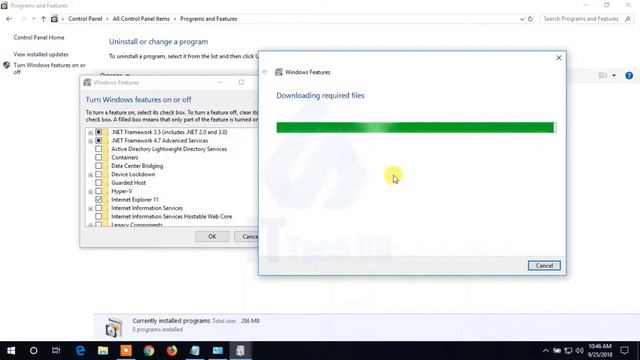Viewport: 640px width, 360px height.
Task: Enable Internet Information Services checkbox
Action: (x=98, y=208)
